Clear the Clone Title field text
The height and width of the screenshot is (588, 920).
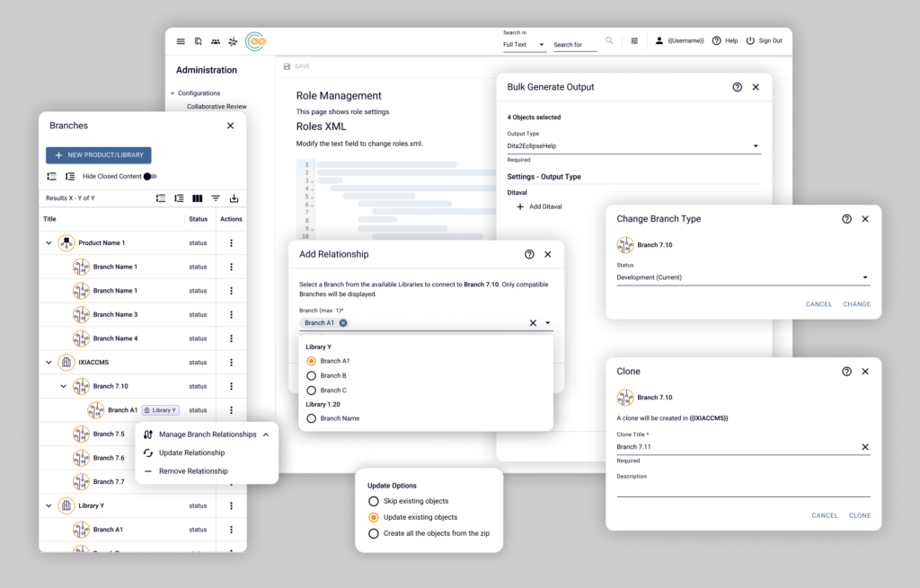(865, 447)
